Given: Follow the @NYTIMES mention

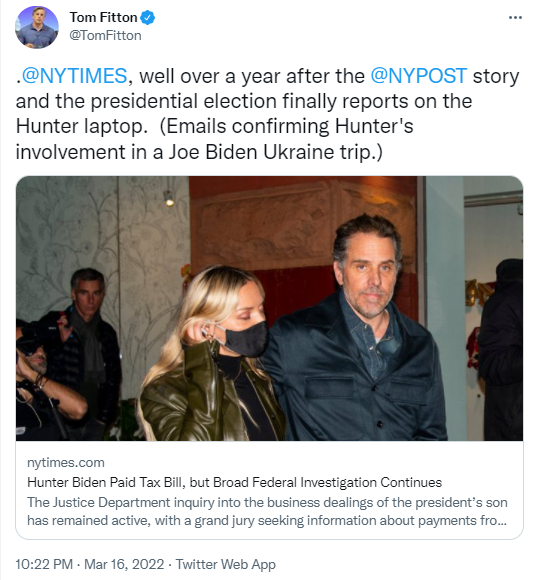Looking at the screenshot, I should coord(74,76).
